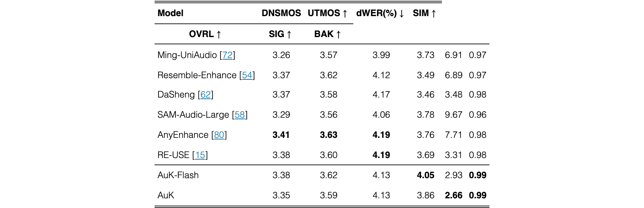644x208 pixels.
Task: Follow reference 62 next to DaSheng
Action: 206,94
